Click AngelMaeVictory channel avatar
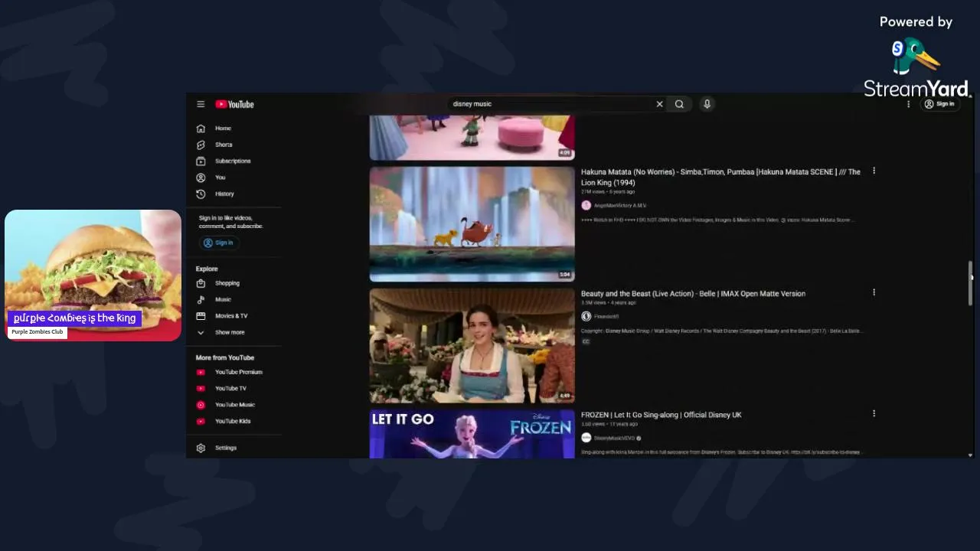This screenshot has width=980, height=551. (586, 205)
